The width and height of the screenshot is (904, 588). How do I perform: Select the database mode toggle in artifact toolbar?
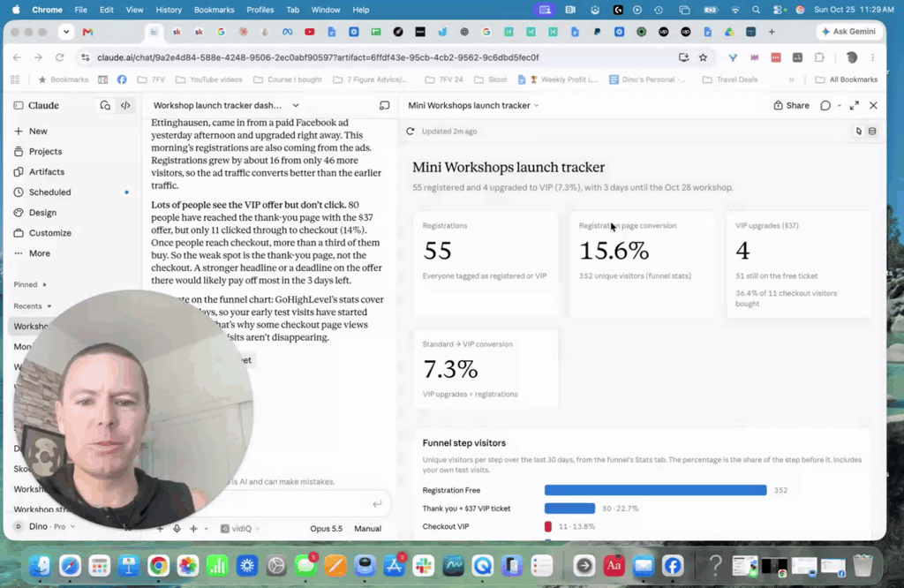872,132
